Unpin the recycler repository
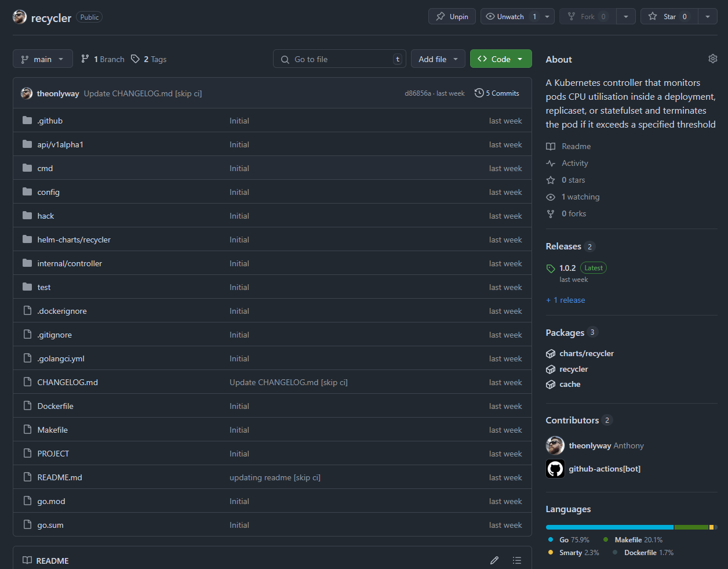Screen dimensions: 728x569 452,16
